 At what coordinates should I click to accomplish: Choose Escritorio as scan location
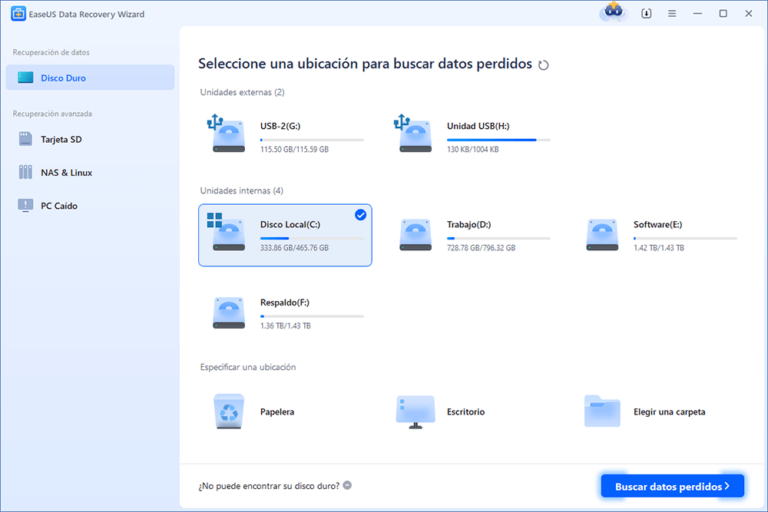[x=466, y=412]
